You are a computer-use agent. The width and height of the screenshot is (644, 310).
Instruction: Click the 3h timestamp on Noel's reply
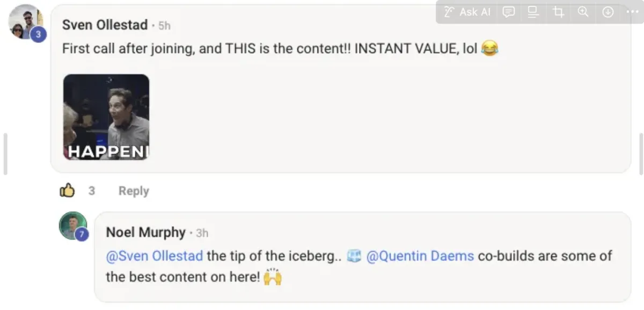coord(202,233)
